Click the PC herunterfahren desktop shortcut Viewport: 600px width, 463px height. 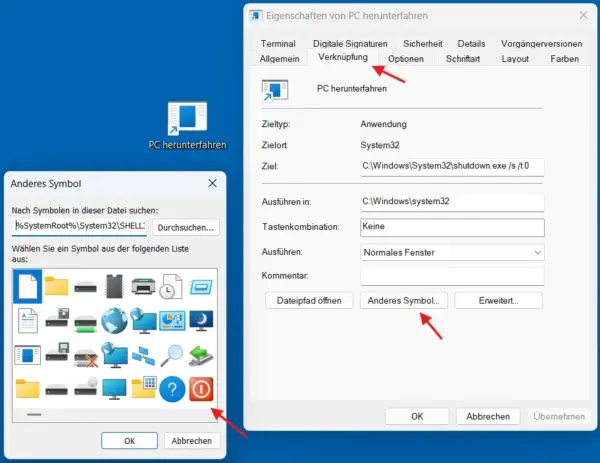click(x=188, y=126)
